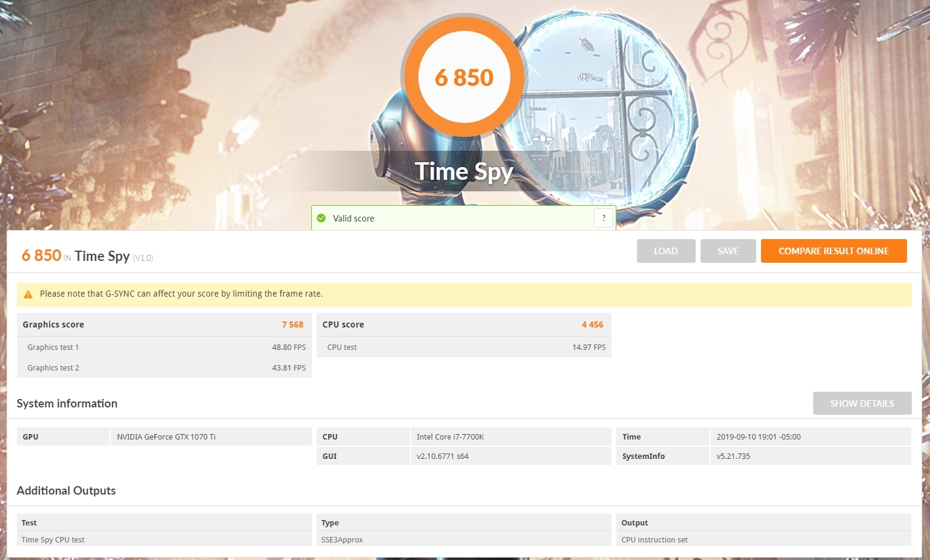Open COMPARE RESULT ONLINE
Image resolution: width=930 pixels, height=560 pixels.
click(834, 251)
